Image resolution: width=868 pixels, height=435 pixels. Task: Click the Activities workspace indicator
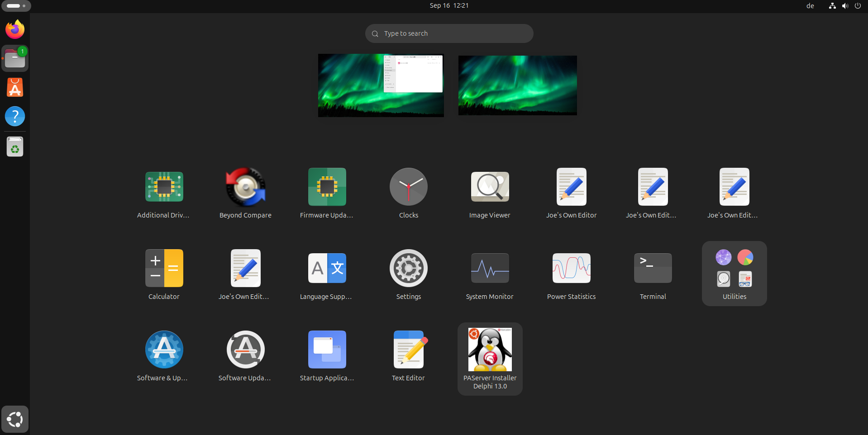(x=16, y=6)
